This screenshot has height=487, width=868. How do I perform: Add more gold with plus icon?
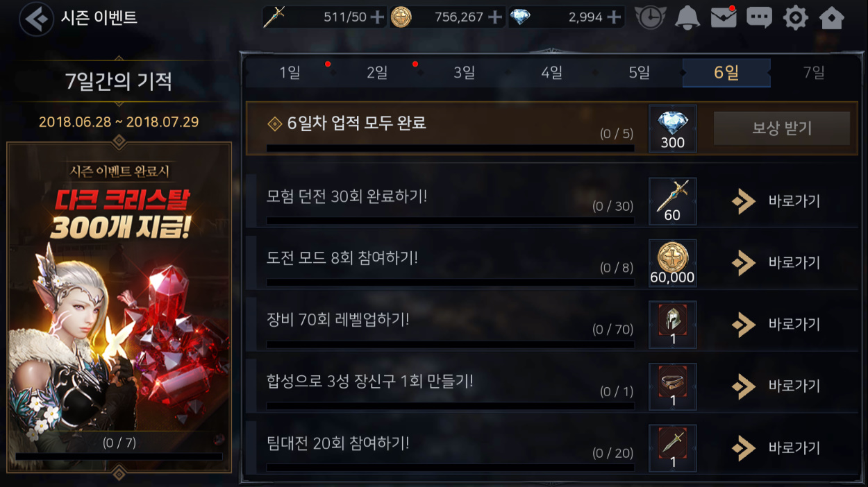pos(494,17)
